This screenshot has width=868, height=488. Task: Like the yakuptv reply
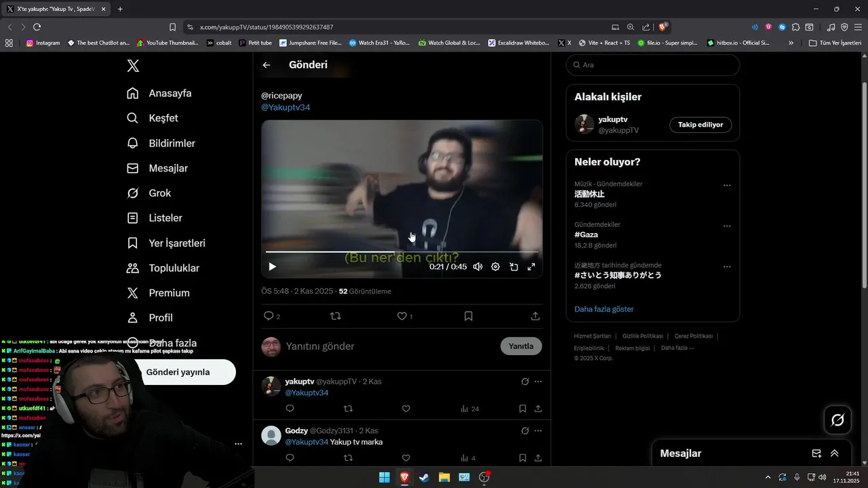click(406, 409)
